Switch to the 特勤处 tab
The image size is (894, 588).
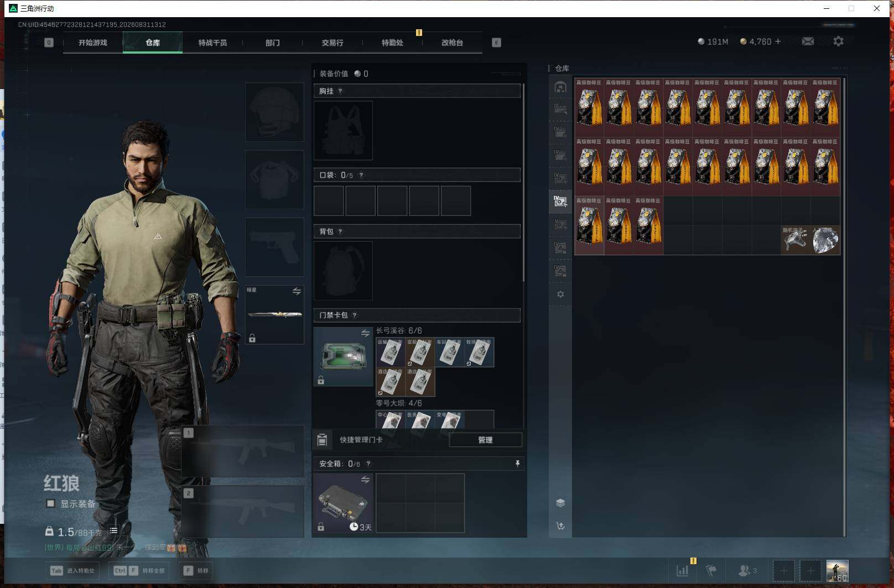[392, 43]
